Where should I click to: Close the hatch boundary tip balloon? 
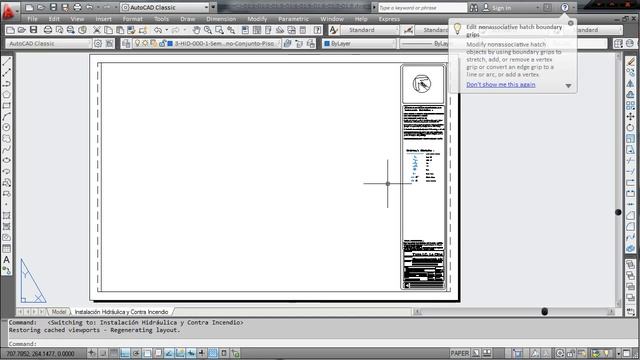coord(571,23)
